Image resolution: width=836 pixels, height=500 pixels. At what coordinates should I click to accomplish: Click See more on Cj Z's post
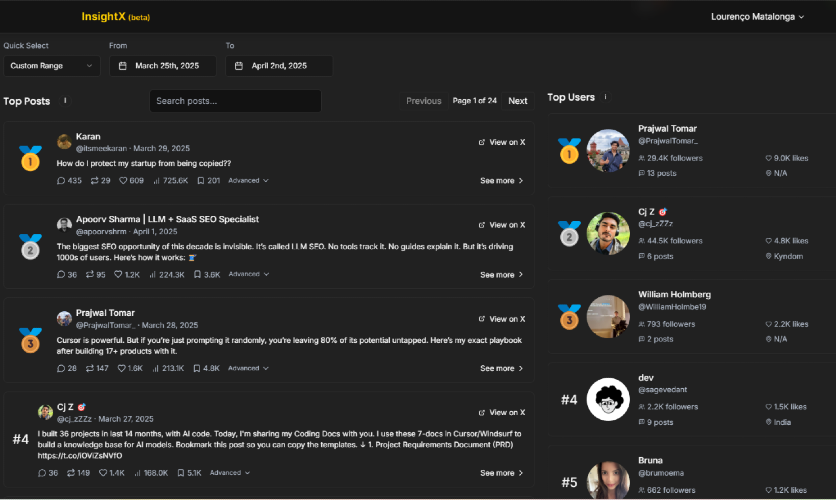click(x=502, y=473)
